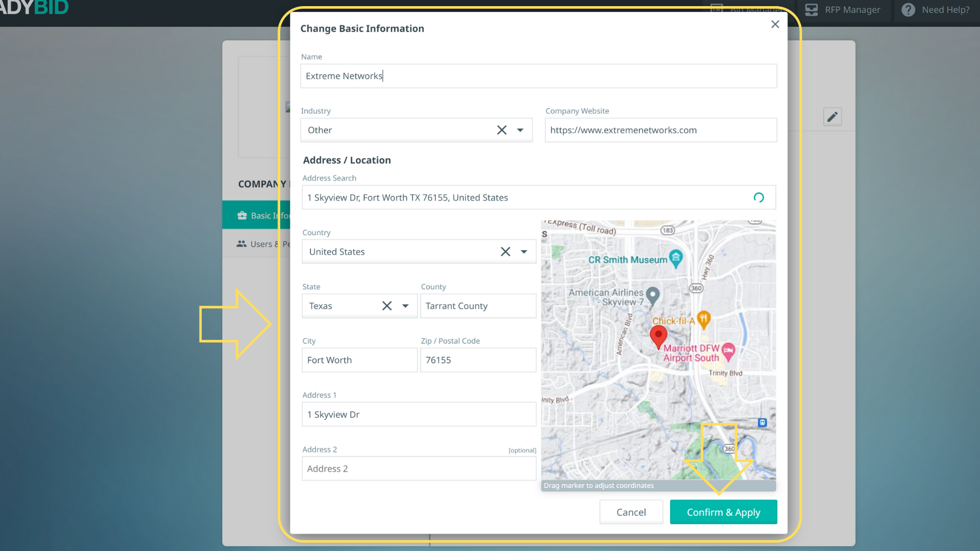Close the Change Basic Information dialog
Screen dimensions: 980x551
(775, 24)
